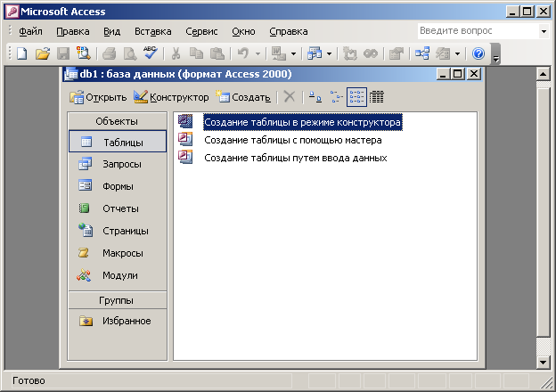Open Microsoft Access Help question icon
The height and width of the screenshot is (392, 556).
tap(478, 53)
